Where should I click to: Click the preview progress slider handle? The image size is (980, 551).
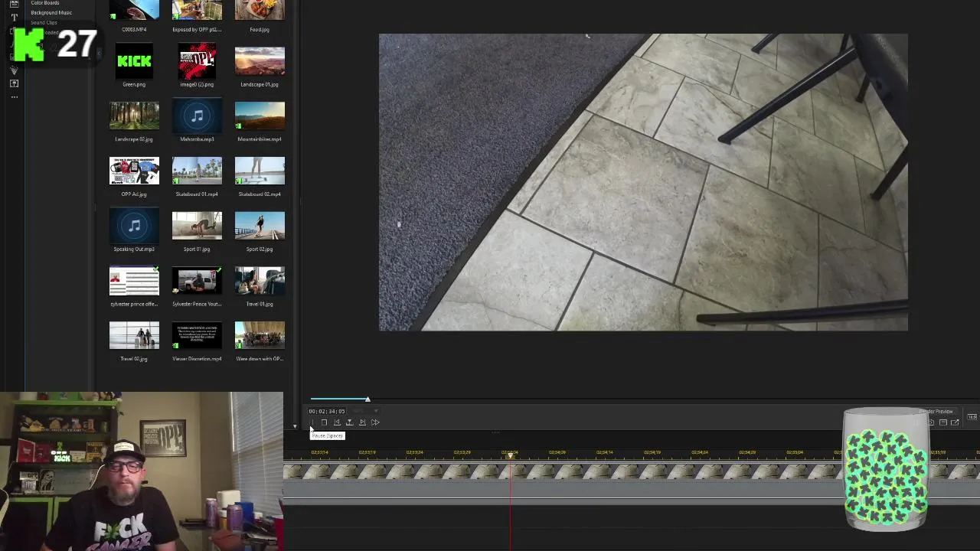[367, 399]
